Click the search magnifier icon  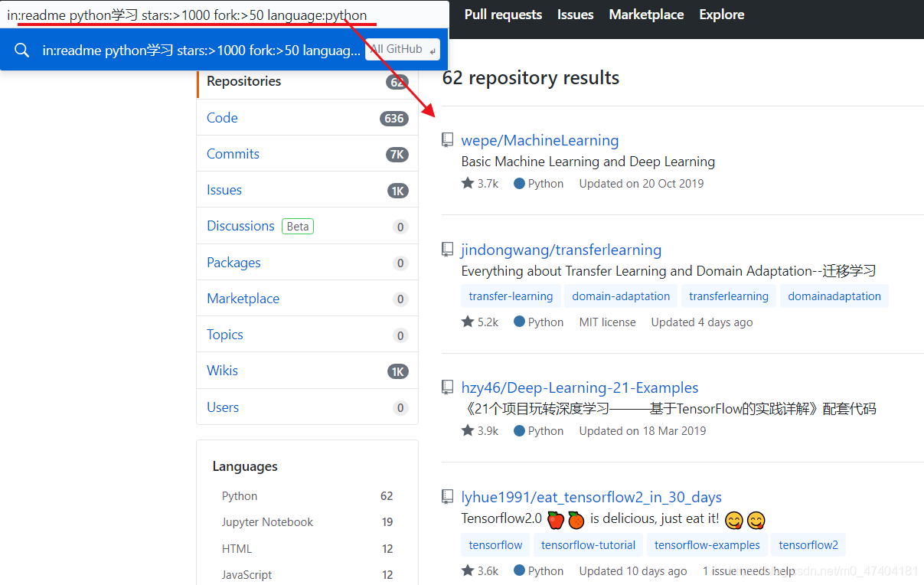21,49
